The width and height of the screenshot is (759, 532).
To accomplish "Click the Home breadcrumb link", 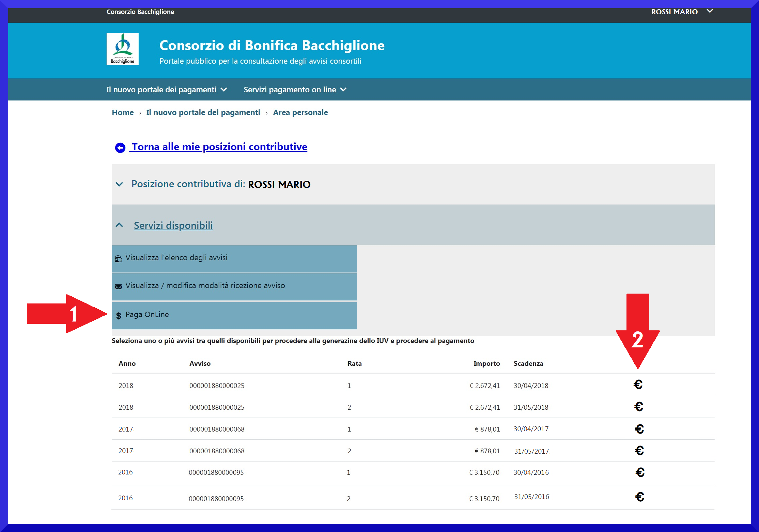I will [123, 112].
